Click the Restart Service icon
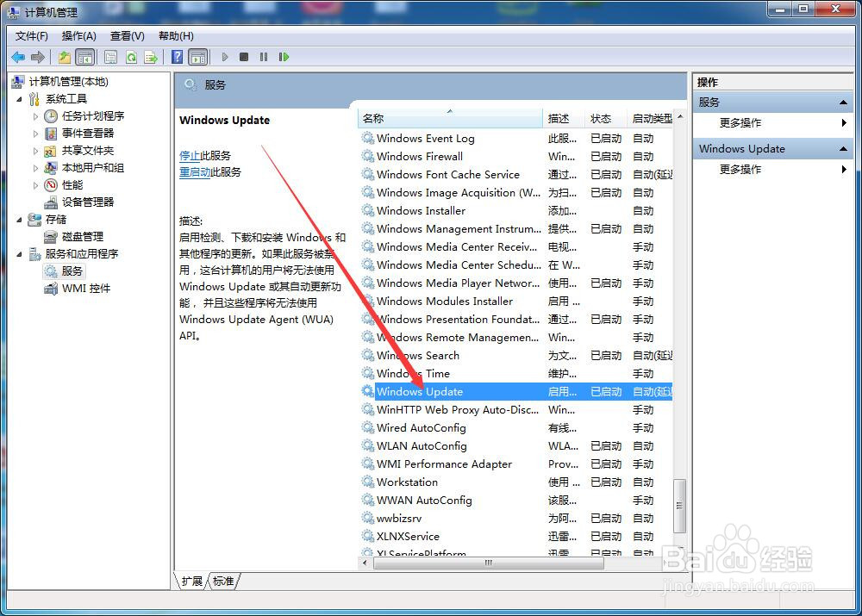The width and height of the screenshot is (862, 616). 284,57
